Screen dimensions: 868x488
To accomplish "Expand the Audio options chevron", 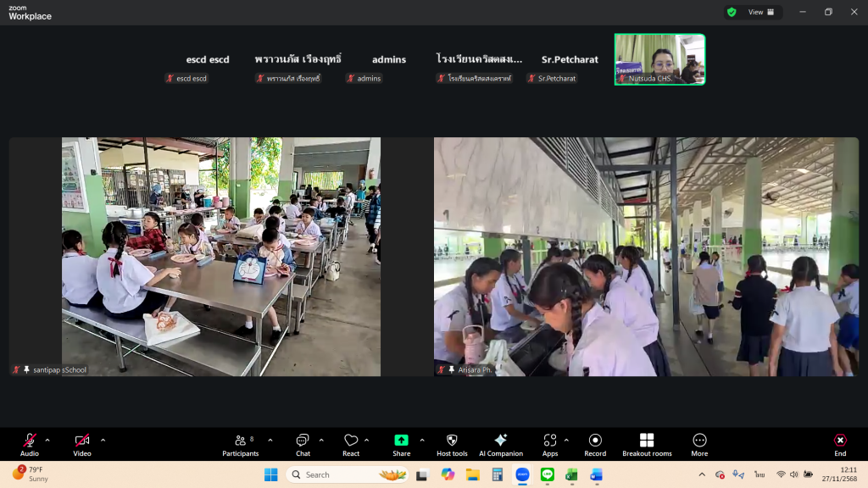I will pyautogui.click(x=47, y=441).
